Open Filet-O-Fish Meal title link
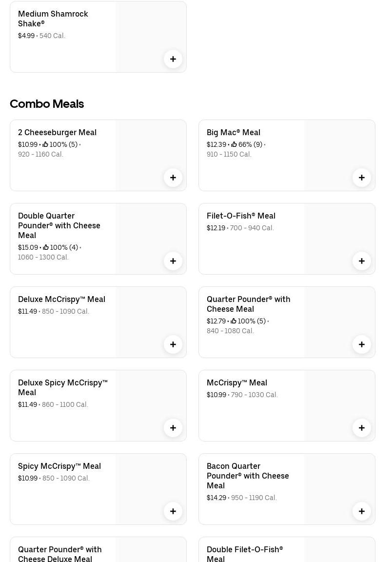The width and height of the screenshot is (392, 562). [241, 216]
